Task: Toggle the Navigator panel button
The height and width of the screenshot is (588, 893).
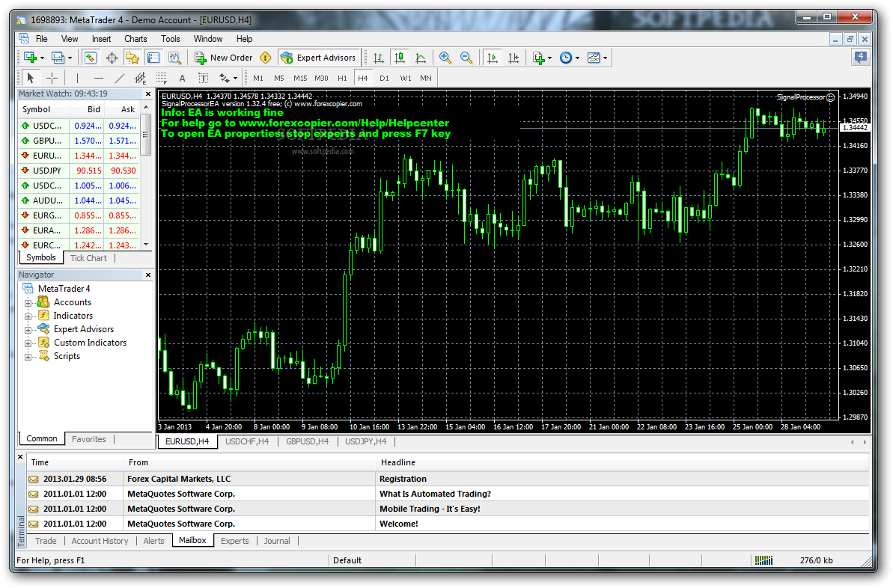Action: 132,58
